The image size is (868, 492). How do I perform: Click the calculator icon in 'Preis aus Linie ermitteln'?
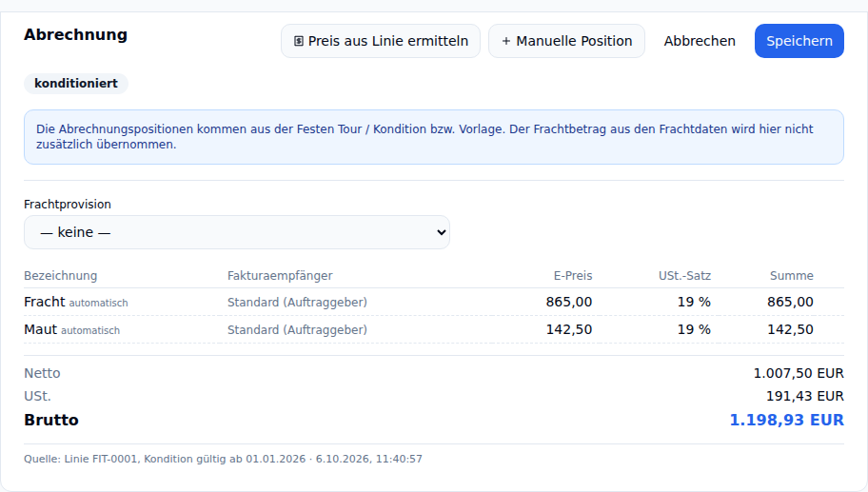(x=299, y=41)
